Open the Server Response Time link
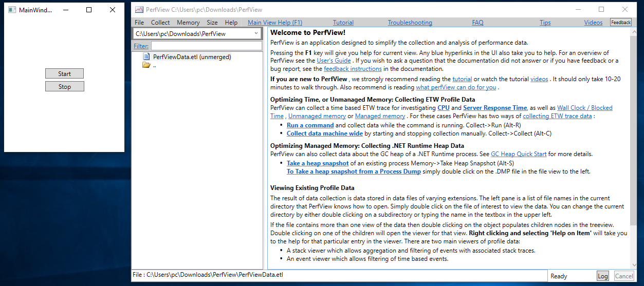The width and height of the screenshot is (644, 286). (495, 108)
